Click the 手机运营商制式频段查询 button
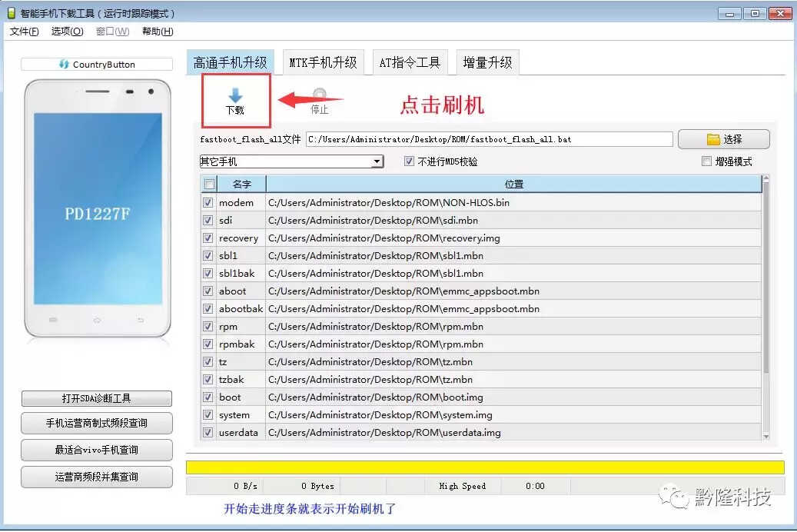 tap(97, 423)
